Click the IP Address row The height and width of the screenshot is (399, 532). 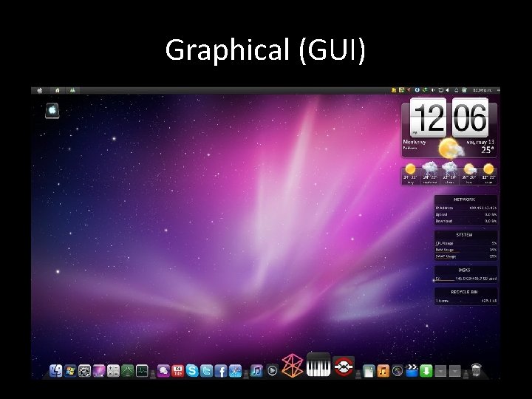[x=465, y=208]
